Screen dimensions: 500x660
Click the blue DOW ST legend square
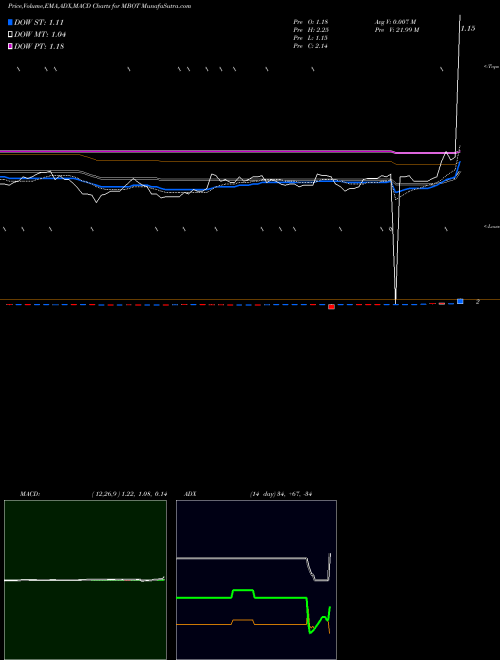pos(11,22)
